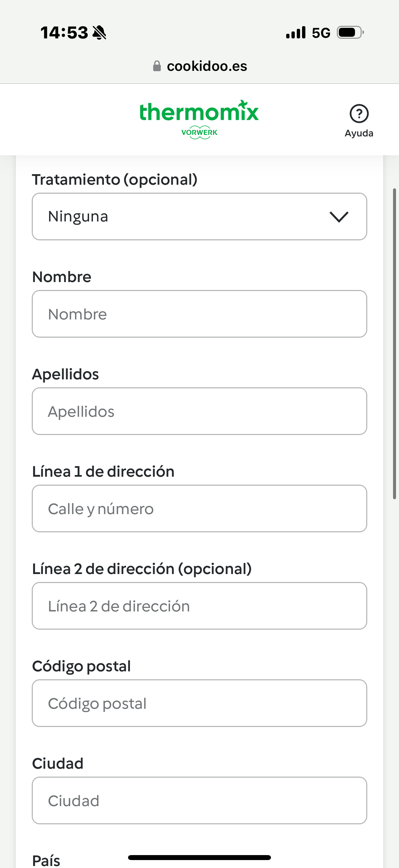Click the small Vorwerk logo
399x868 pixels.
click(x=199, y=132)
